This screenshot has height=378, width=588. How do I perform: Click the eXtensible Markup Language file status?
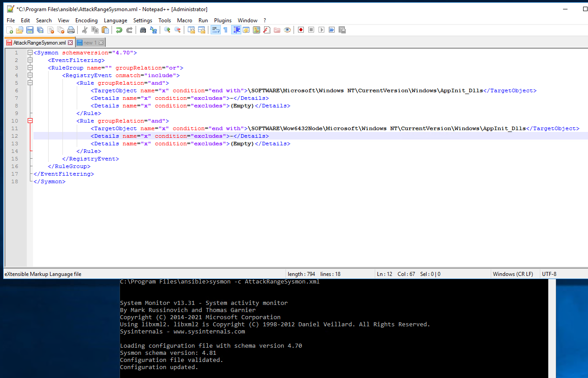click(43, 274)
